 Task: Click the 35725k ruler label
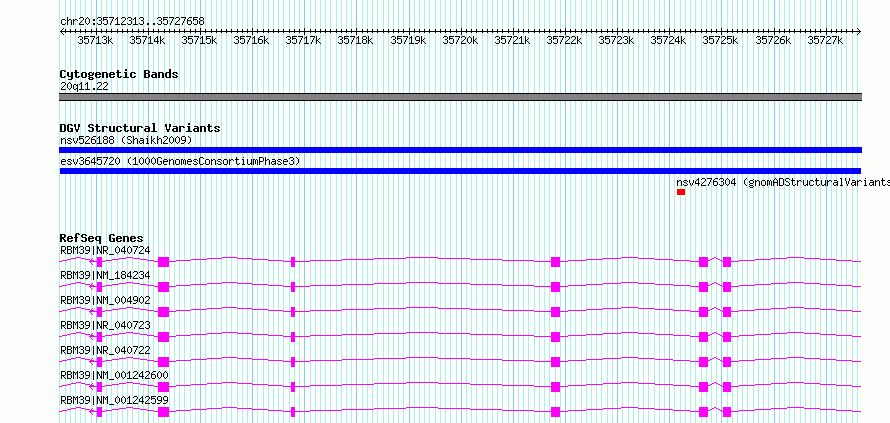(x=720, y=40)
